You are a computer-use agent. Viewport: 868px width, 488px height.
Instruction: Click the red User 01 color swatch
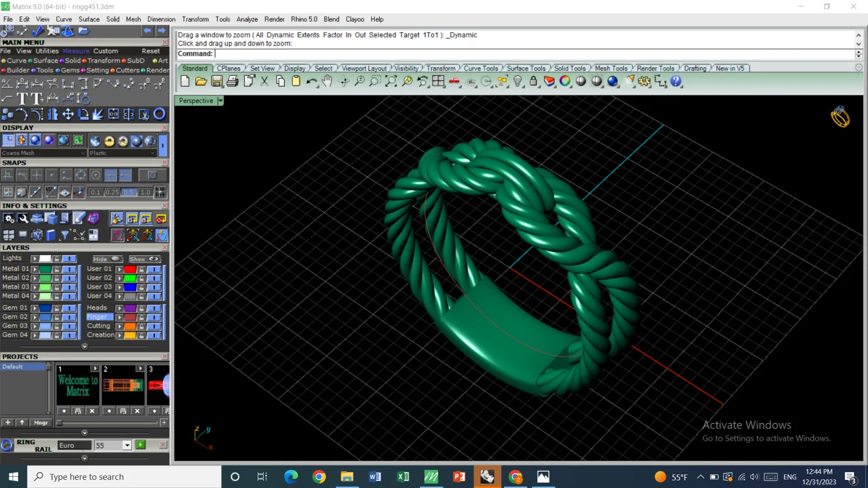click(x=130, y=269)
